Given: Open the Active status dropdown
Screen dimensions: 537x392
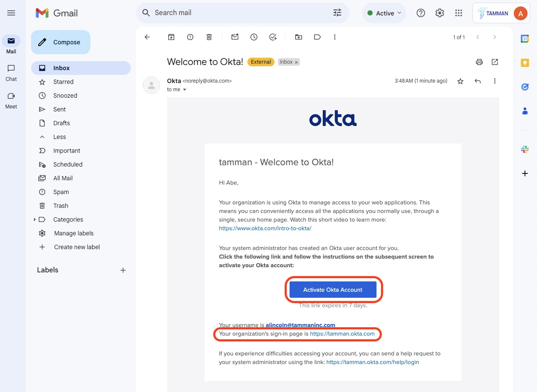Looking at the screenshot, I should pos(384,13).
